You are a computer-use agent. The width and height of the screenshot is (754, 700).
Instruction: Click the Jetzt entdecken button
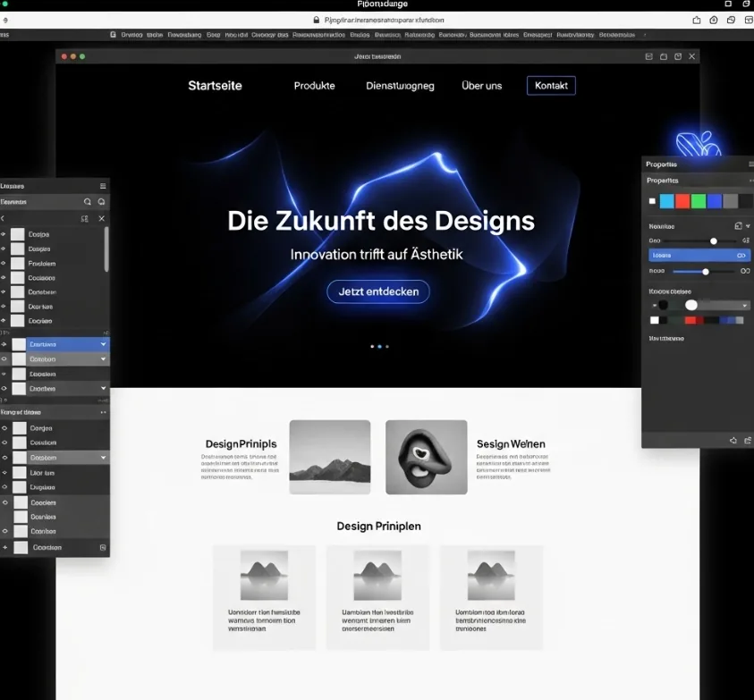pyautogui.click(x=377, y=291)
